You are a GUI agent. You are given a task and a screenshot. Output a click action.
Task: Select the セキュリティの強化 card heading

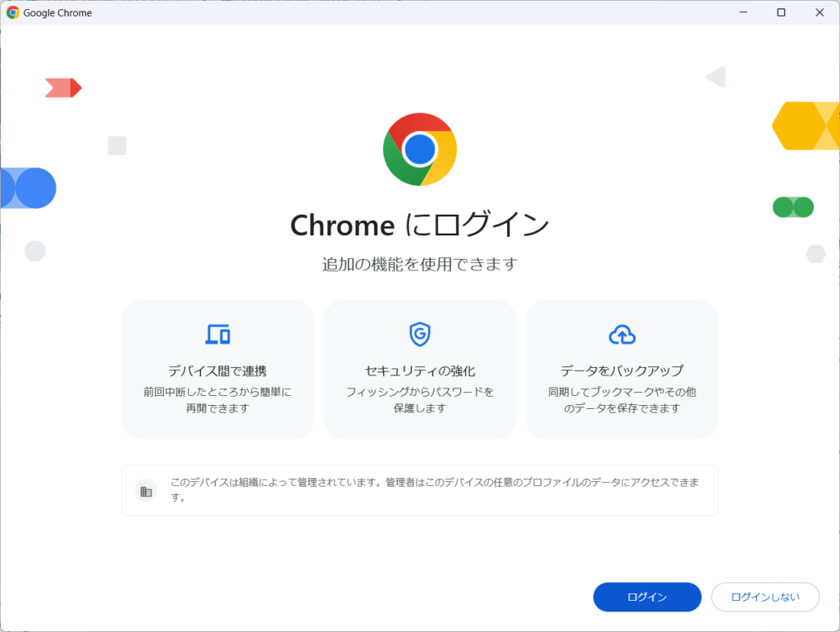pyautogui.click(x=420, y=371)
